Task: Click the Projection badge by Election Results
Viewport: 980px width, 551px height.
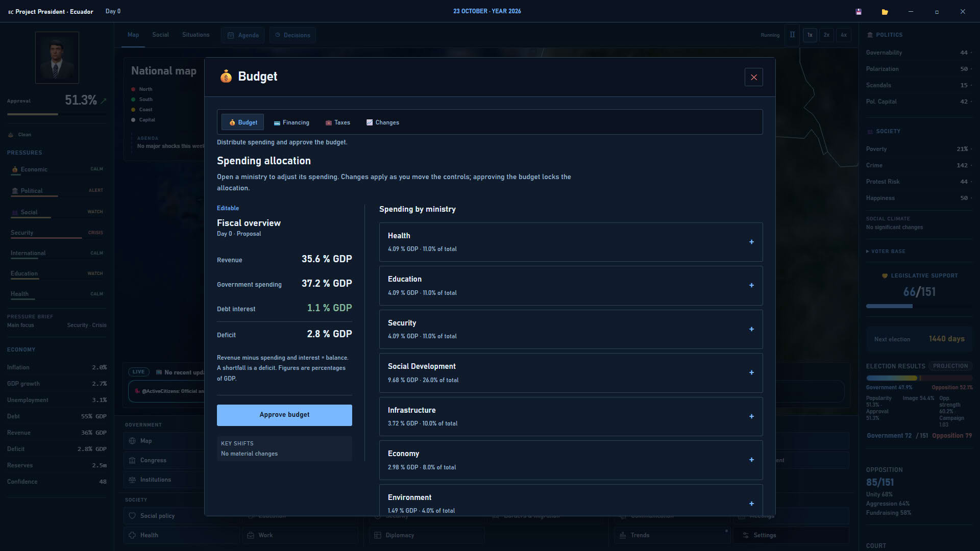Action: coord(950,366)
